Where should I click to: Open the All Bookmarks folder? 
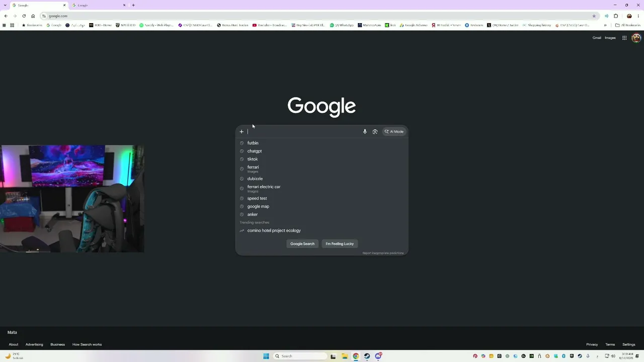(628, 25)
